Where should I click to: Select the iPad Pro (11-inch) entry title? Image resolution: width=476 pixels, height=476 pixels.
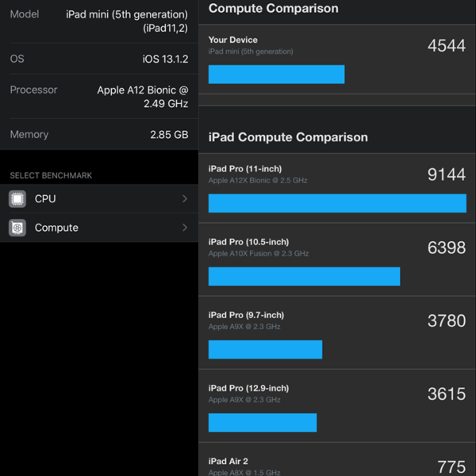(244, 169)
